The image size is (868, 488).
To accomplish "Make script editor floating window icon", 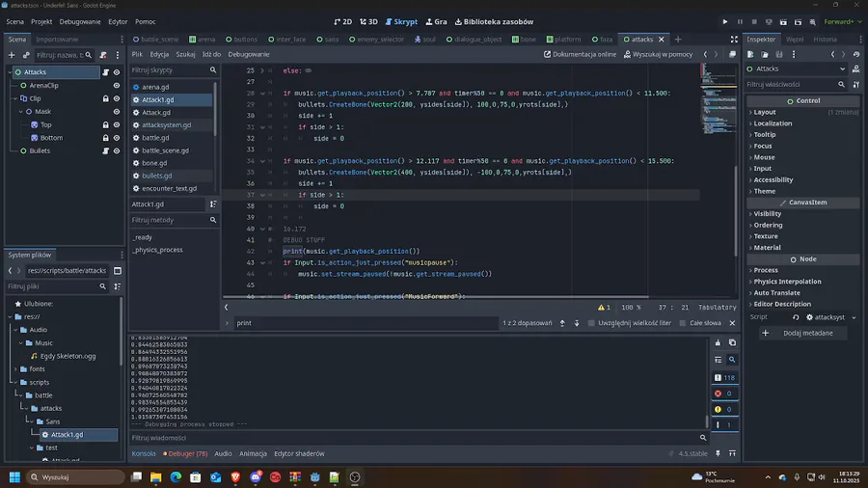I will pos(732,54).
